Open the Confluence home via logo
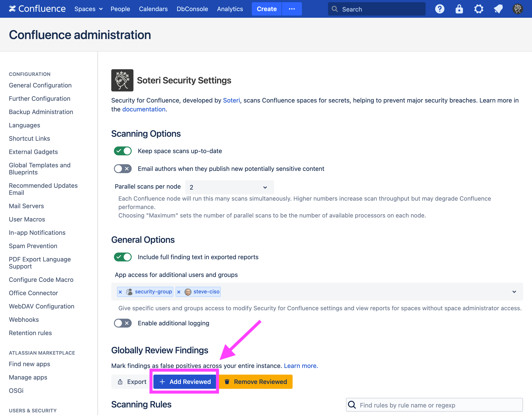This screenshot has width=532, height=415. (37, 9)
